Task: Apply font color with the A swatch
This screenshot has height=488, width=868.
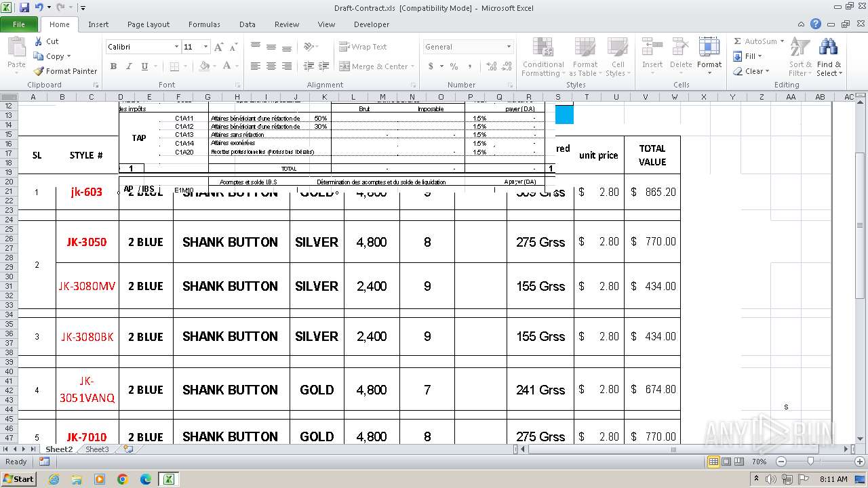Action: [x=226, y=66]
